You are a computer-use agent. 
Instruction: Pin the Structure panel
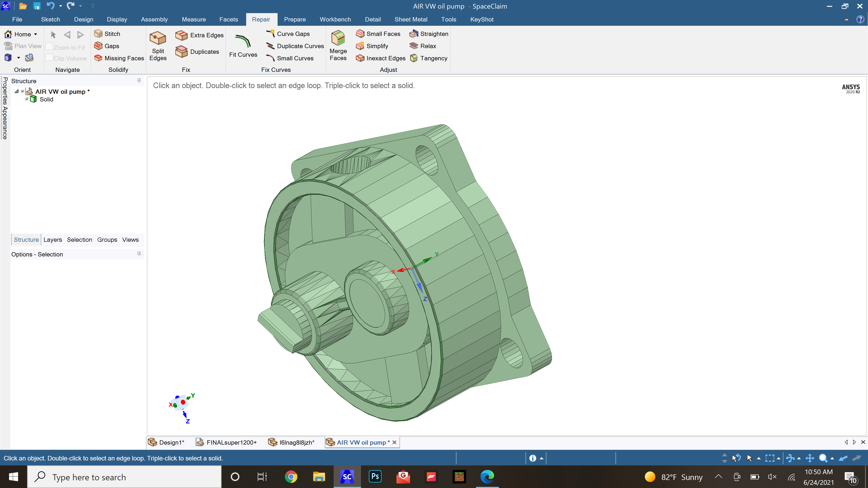139,80
